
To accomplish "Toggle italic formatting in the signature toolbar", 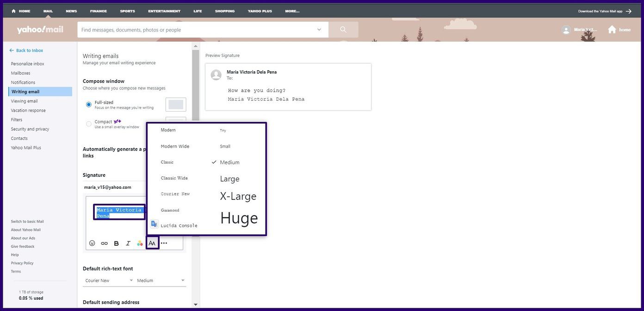I will pyautogui.click(x=128, y=243).
